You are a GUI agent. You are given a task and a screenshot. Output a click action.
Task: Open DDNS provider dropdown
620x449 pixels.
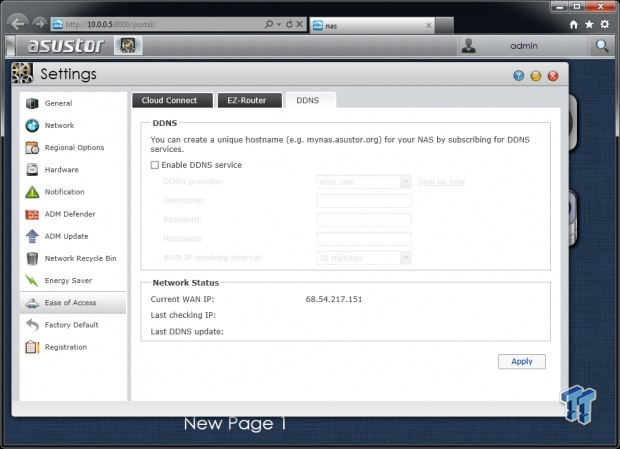pyautogui.click(x=405, y=182)
